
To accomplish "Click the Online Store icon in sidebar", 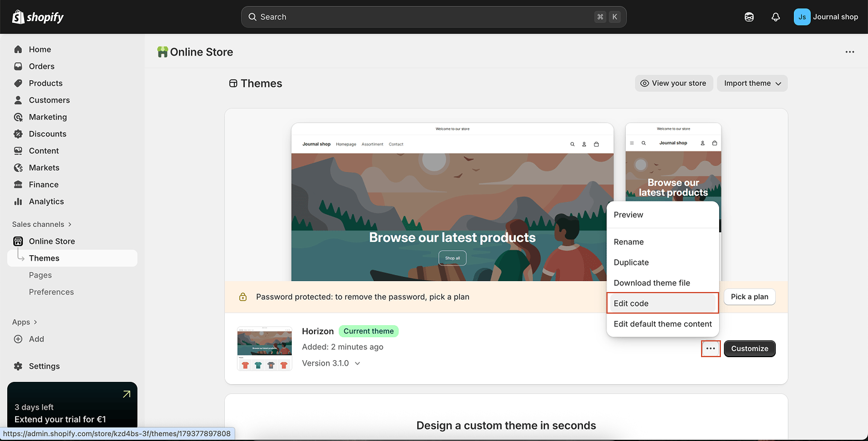I will click(18, 241).
